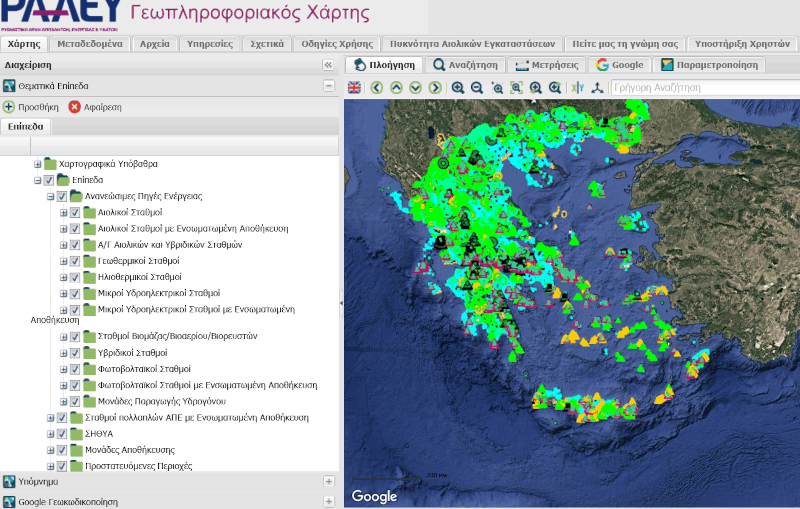Toggle the Γεωθερμικοί Σταθμοί layer checkbox
The height and width of the screenshot is (509, 800).
[75, 260]
